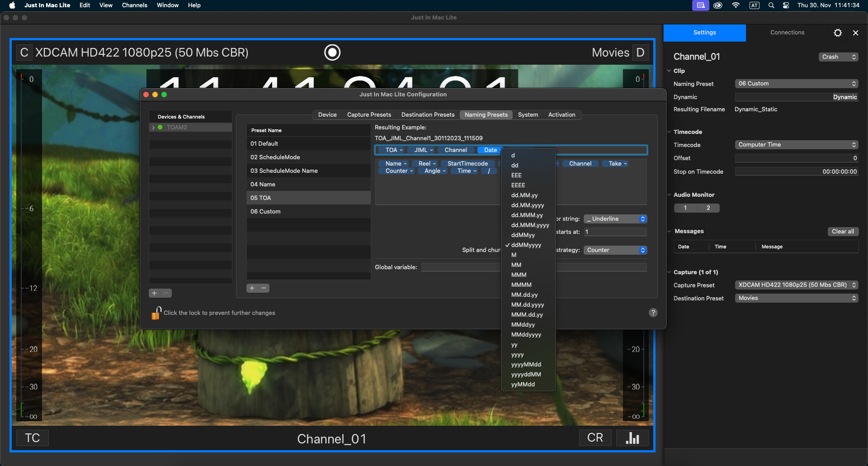Open macOS Spotlight search
The height and width of the screenshot is (466, 868).
pos(771,5)
